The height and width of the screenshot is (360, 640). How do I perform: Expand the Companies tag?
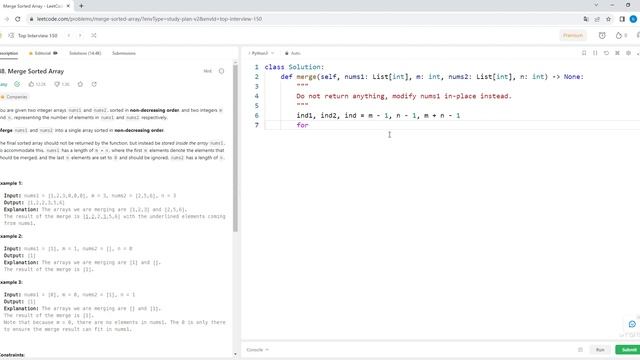pos(14,97)
